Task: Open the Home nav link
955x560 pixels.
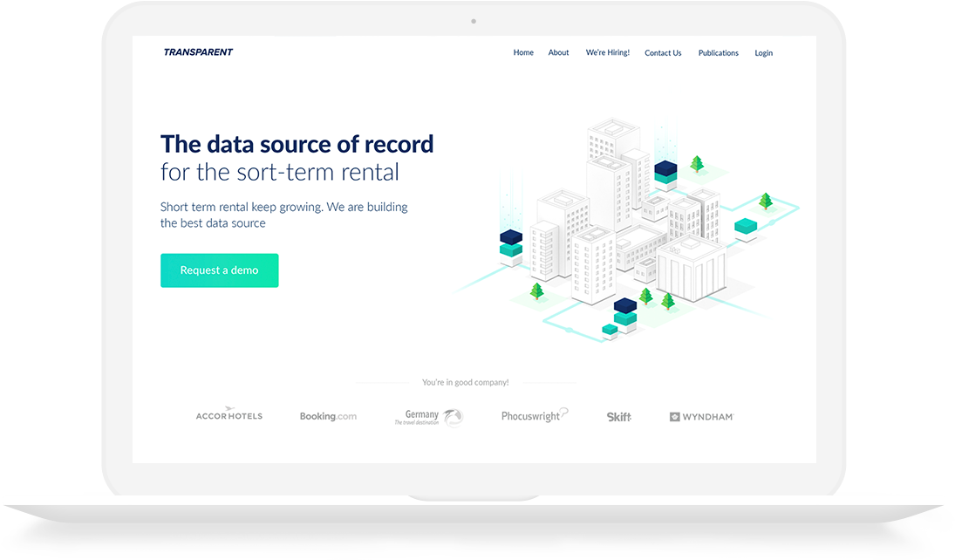Action: 523,53
